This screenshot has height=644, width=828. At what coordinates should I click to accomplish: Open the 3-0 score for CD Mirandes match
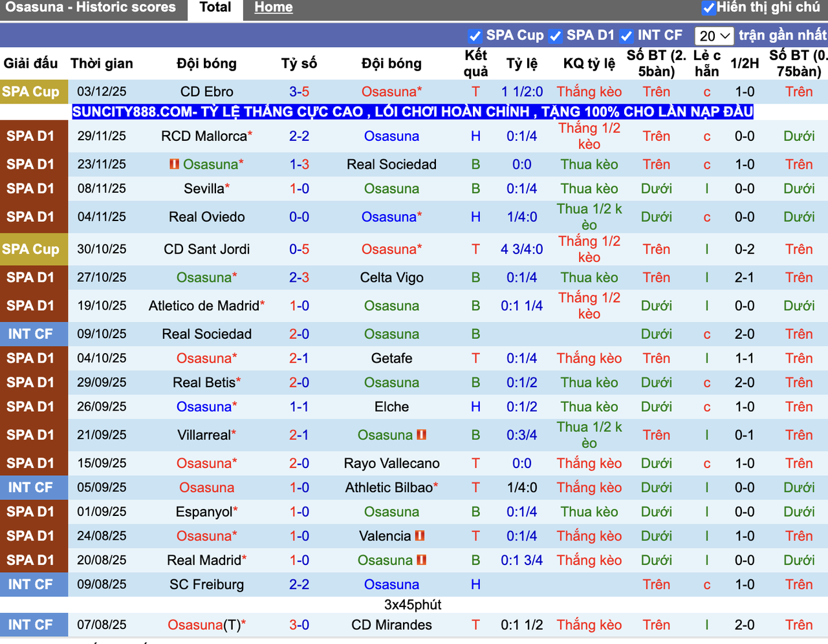click(299, 625)
